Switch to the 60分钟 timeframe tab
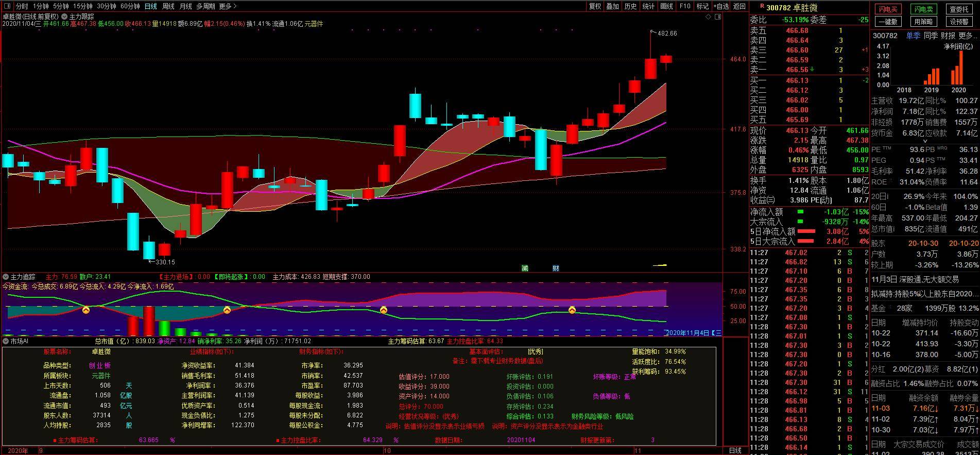Viewport: 980px width, 455px height. (130, 6)
